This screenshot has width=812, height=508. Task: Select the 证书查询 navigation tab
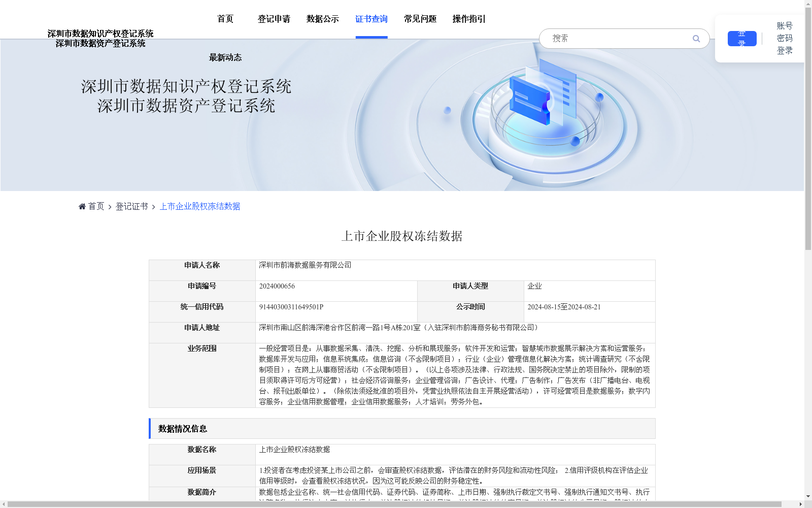pyautogui.click(x=371, y=19)
